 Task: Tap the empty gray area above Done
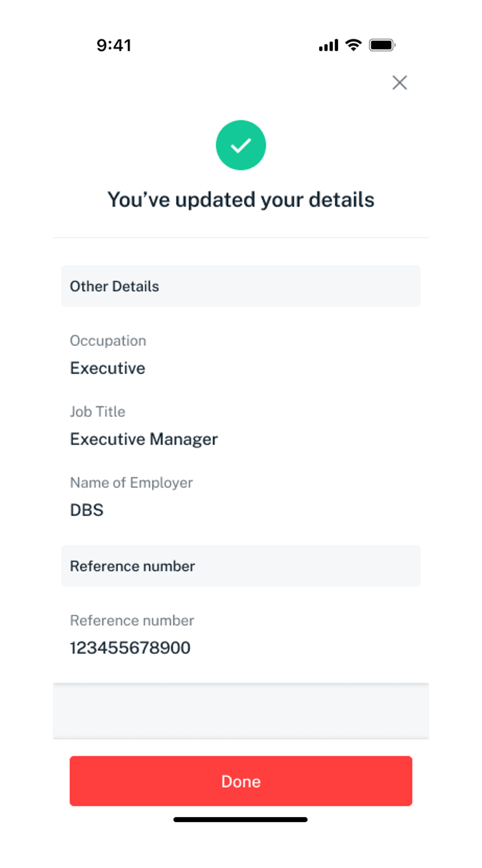point(241,710)
